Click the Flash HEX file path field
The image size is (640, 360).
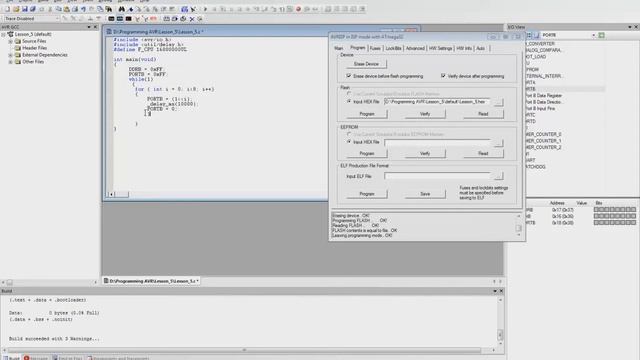tap(437, 102)
